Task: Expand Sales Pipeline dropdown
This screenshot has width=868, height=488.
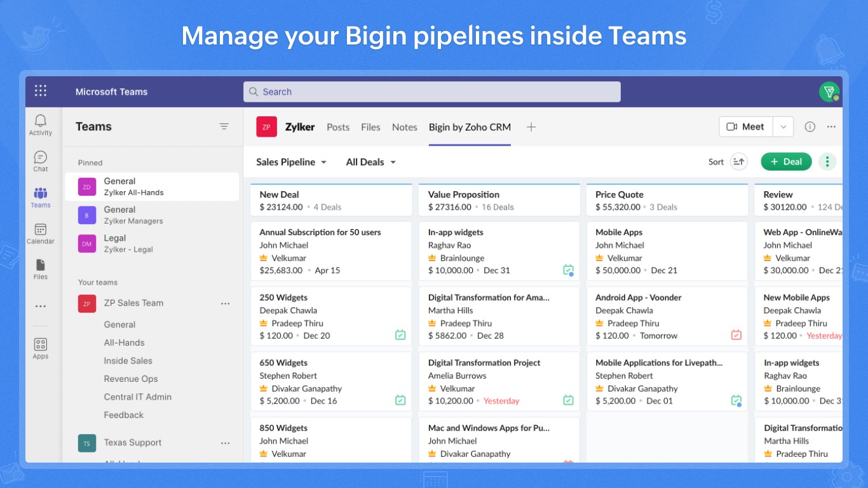Action: (292, 162)
